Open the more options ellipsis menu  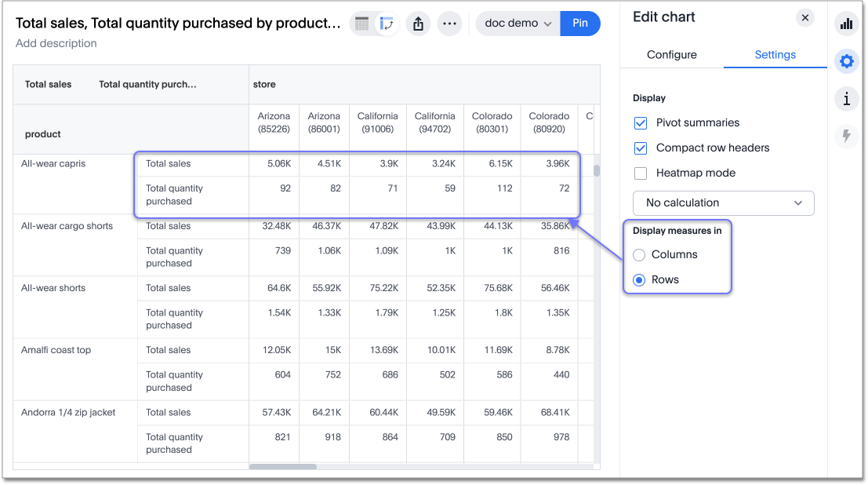click(449, 24)
